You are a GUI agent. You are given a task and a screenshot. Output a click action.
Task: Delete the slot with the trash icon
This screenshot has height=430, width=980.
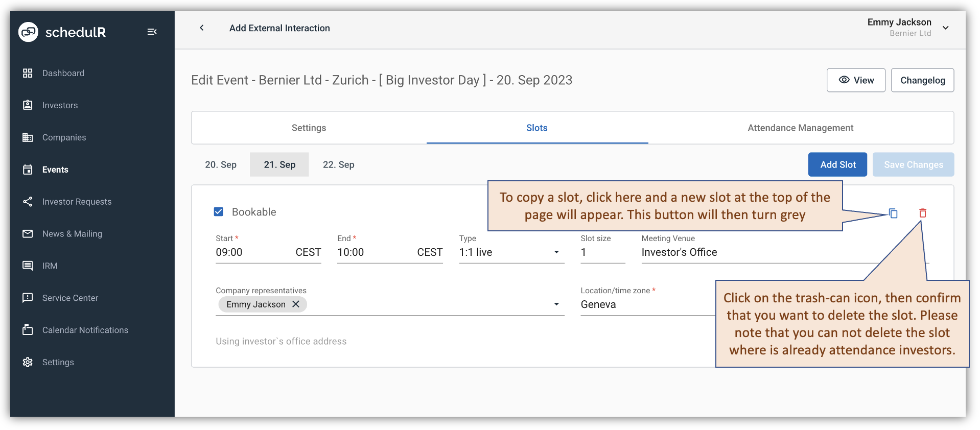coord(923,213)
